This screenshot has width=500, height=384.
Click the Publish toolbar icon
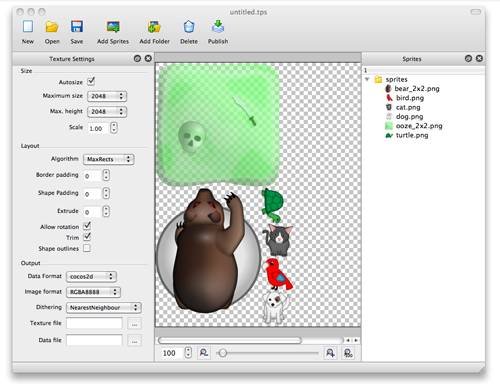(218, 27)
